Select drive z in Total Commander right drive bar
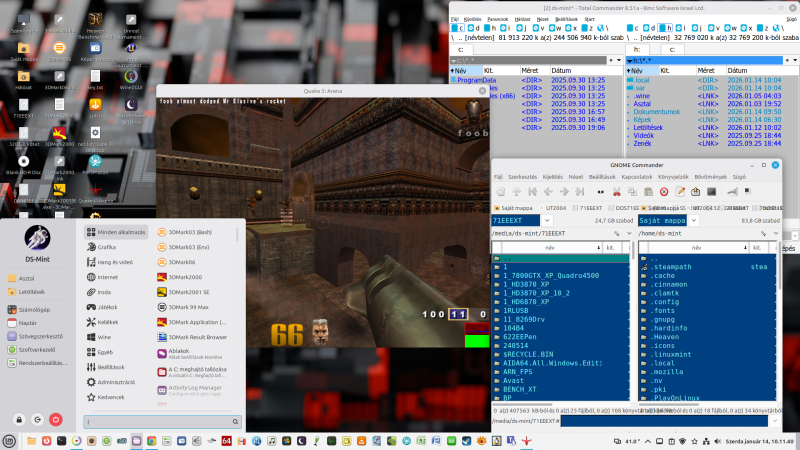This screenshot has width=800, height=450. click(x=762, y=28)
